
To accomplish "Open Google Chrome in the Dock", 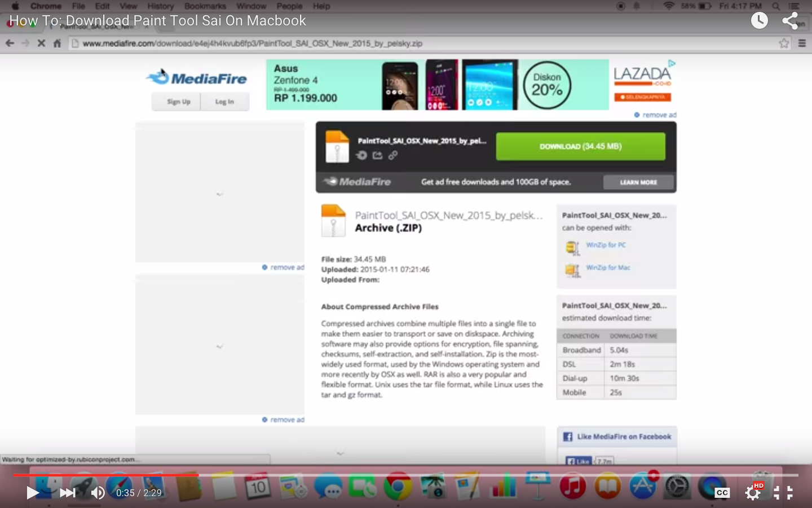I will pos(398,485).
